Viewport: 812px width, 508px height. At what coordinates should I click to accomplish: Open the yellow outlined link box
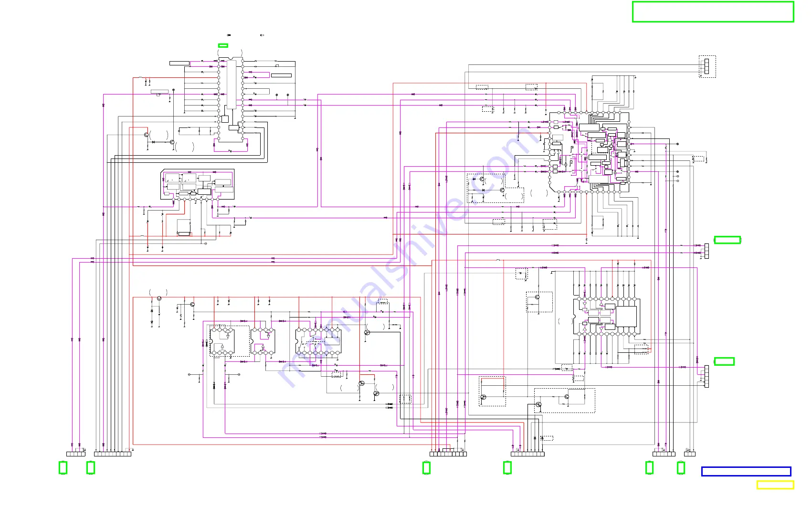(775, 485)
